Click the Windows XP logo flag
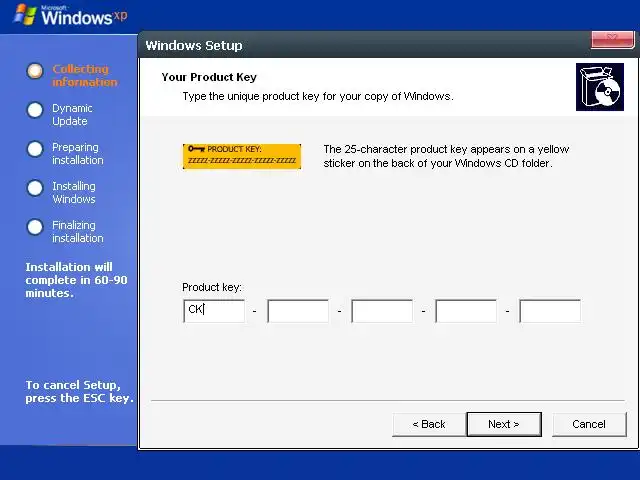 (25, 15)
